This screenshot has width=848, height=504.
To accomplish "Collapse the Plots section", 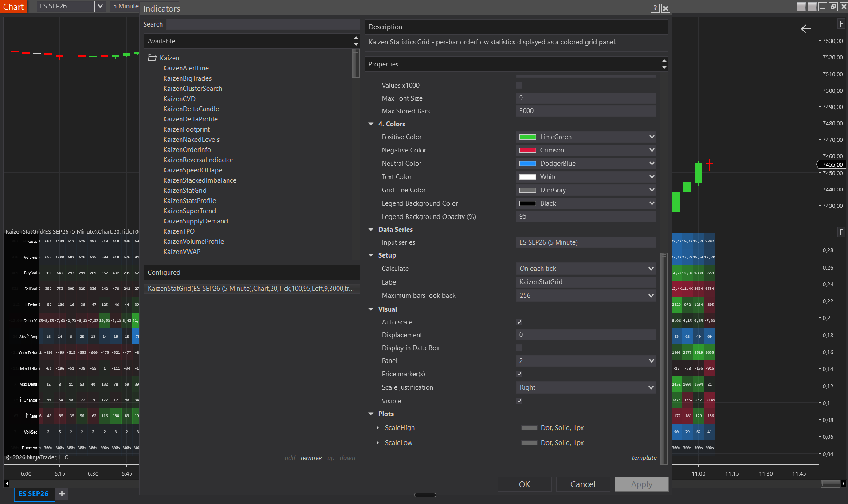I will pos(371,414).
